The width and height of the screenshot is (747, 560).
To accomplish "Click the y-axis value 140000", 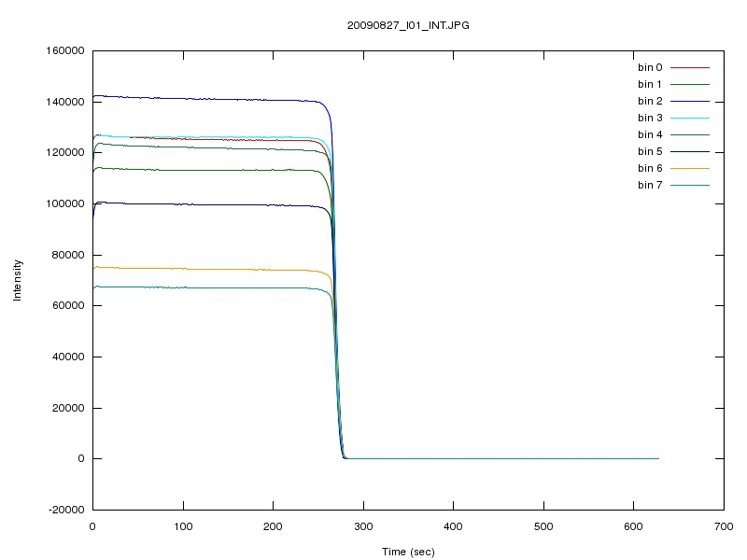I will point(64,102).
